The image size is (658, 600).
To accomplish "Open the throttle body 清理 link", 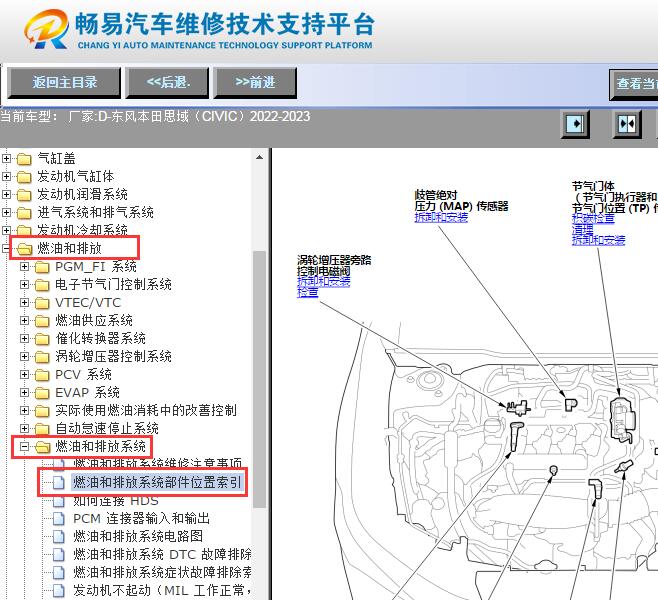I will pos(582,229).
